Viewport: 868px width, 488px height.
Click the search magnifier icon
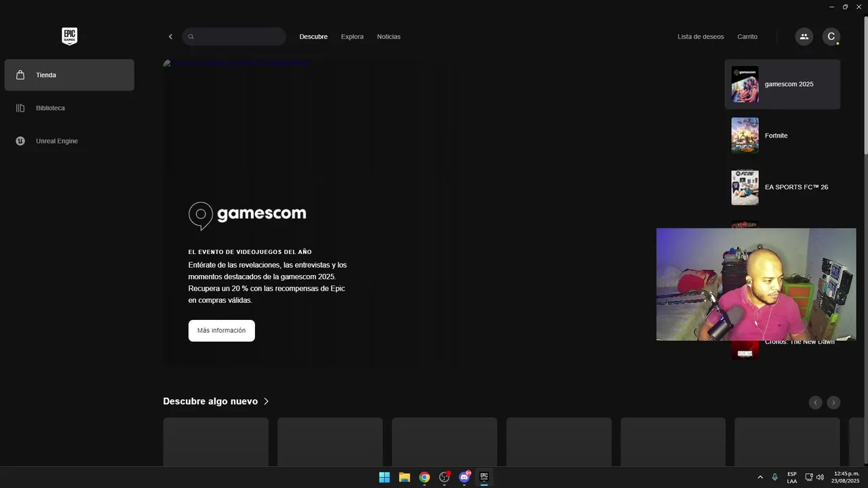(x=191, y=37)
